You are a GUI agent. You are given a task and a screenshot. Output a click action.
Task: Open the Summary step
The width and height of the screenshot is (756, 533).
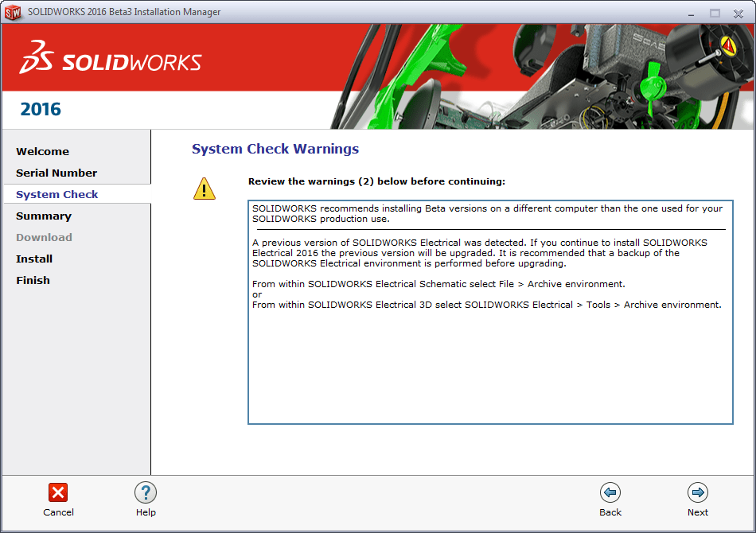(x=44, y=216)
